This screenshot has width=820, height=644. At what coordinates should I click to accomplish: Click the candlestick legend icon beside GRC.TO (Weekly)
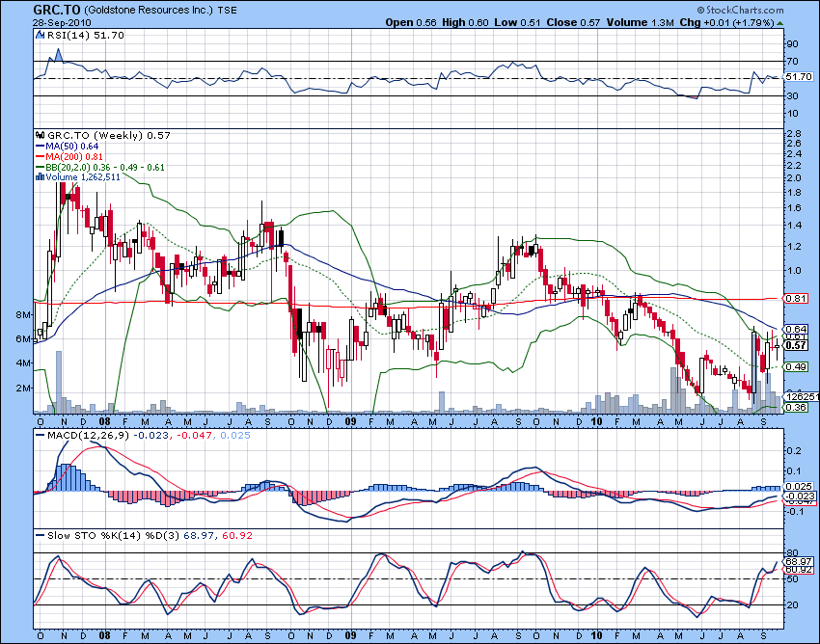40,135
